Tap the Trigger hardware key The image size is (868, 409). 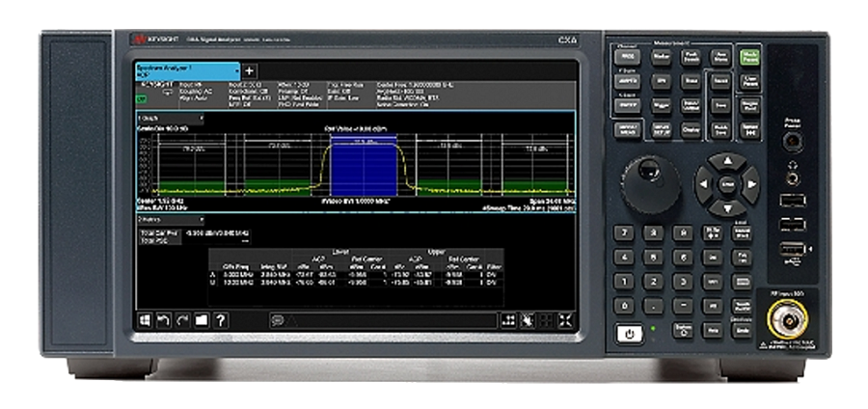[662, 105]
